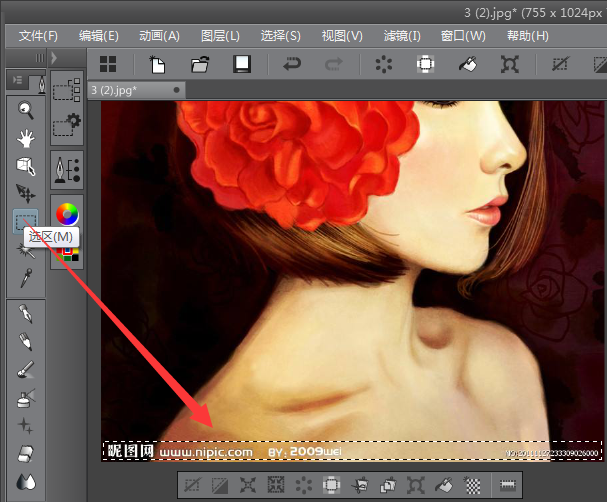
Task: Open the 滤镜(I) menu
Action: point(402,36)
